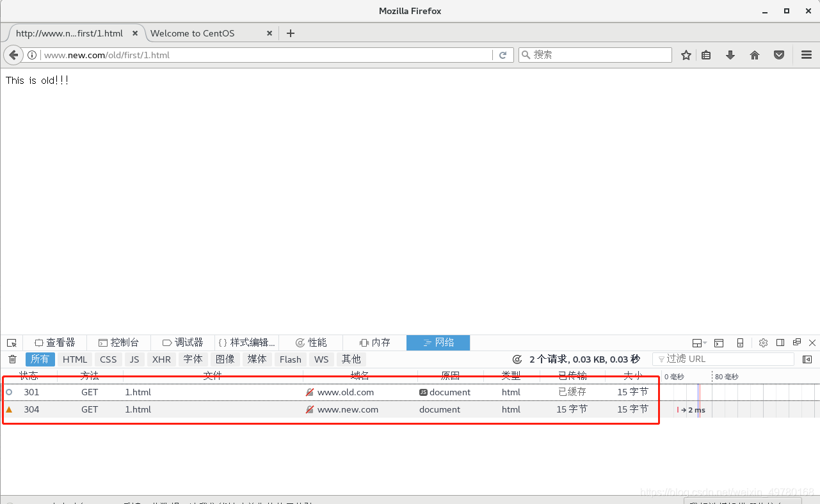Image resolution: width=820 pixels, height=504 pixels.
Task: Open devtools settings gear icon
Action: coord(763,343)
